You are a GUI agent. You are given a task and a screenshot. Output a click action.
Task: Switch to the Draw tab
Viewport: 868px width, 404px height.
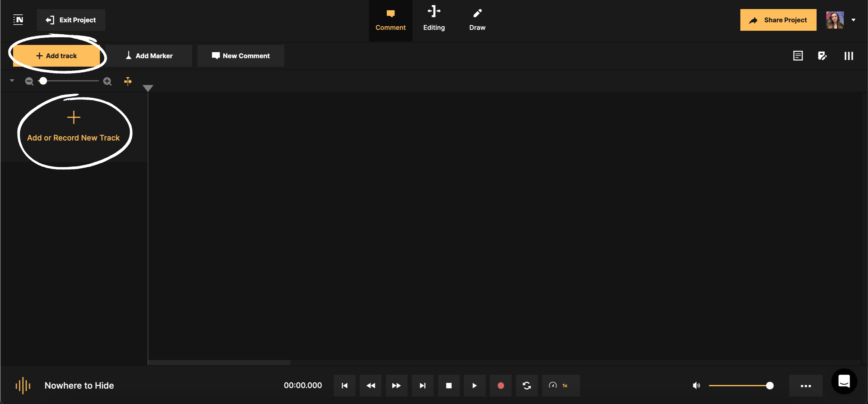click(477, 20)
